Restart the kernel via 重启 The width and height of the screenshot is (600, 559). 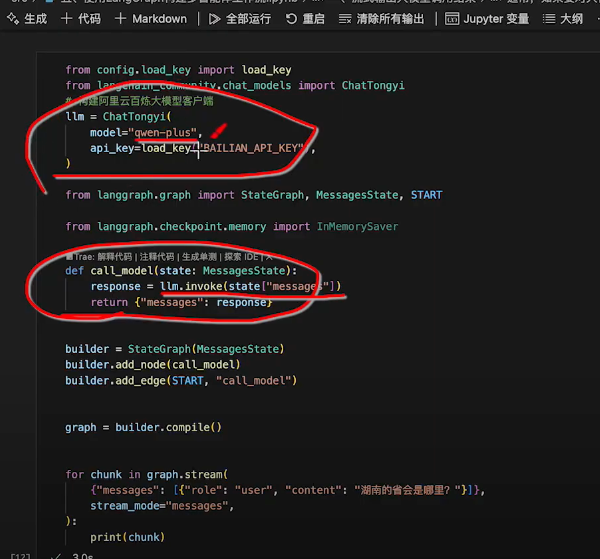point(305,19)
